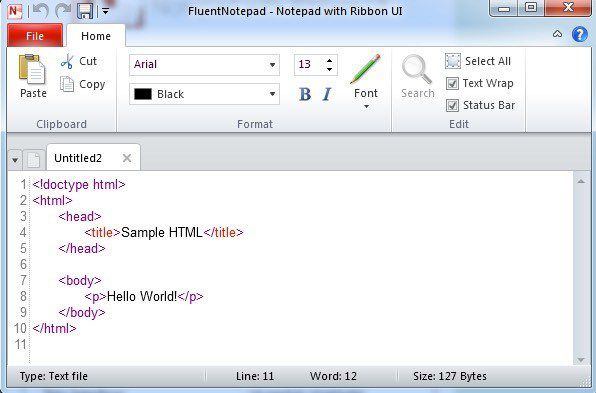The width and height of the screenshot is (596, 393).
Task: Click the 'Hello World!' paragraph text
Action: pos(142,296)
